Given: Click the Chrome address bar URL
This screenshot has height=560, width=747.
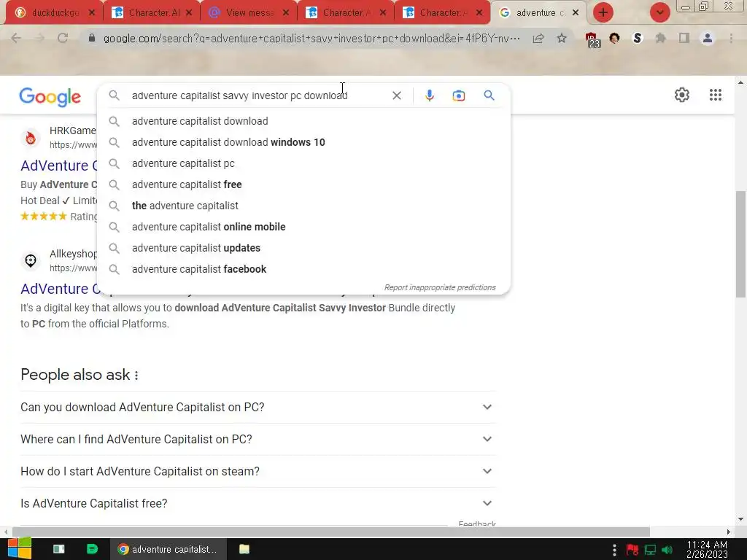Looking at the screenshot, I should [311, 38].
